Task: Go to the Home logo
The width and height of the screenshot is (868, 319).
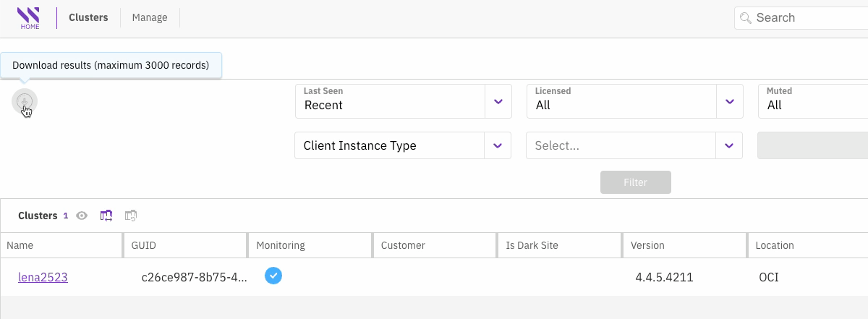Action: coord(30,18)
